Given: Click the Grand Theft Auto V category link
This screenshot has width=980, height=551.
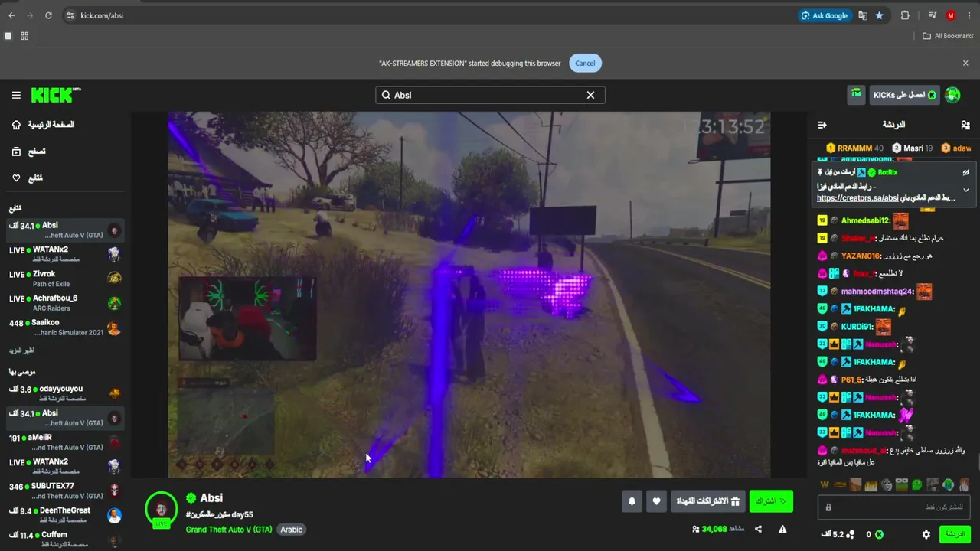Looking at the screenshot, I should pos(229,530).
